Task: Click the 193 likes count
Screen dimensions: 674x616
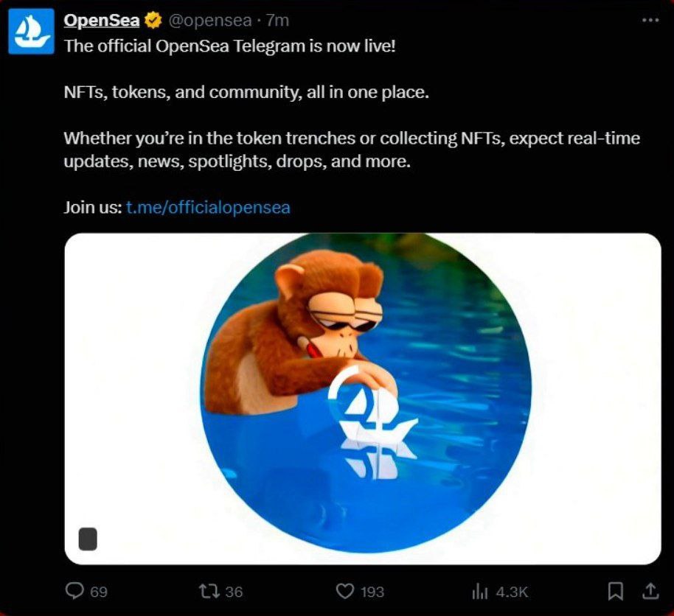Action: pyautogui.click(x=372, y=592)
